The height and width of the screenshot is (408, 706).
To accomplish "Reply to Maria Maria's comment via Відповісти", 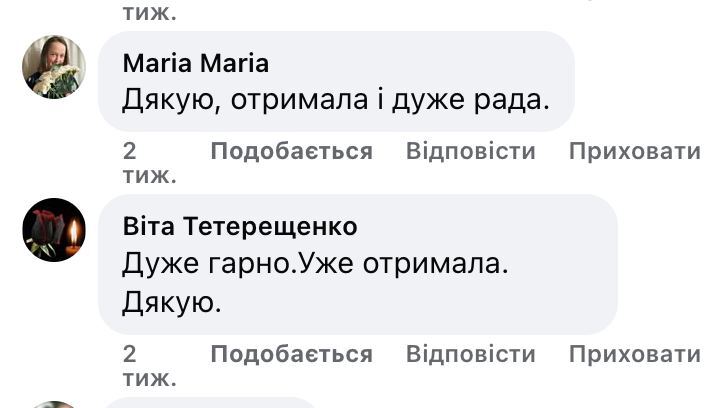I will [470, 152].
